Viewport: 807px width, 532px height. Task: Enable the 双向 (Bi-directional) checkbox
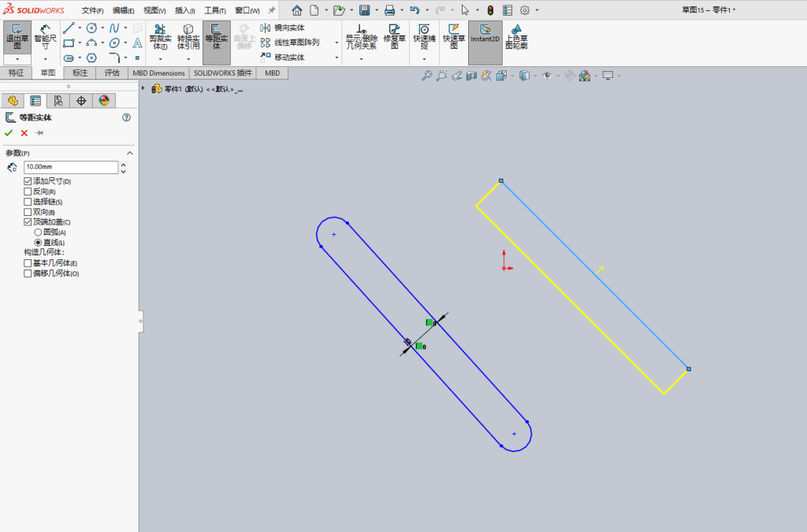coord(28,212)
